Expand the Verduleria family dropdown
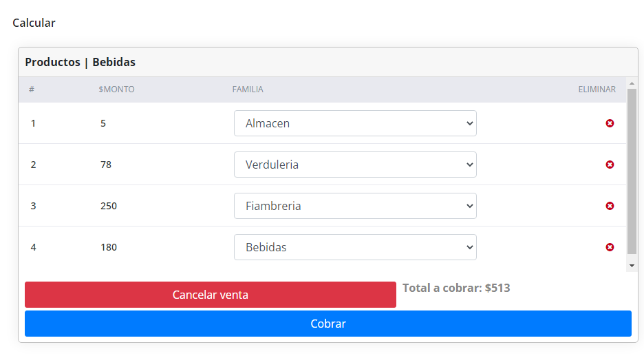This screenshot has height=358, width=644. tap(355, 165)
